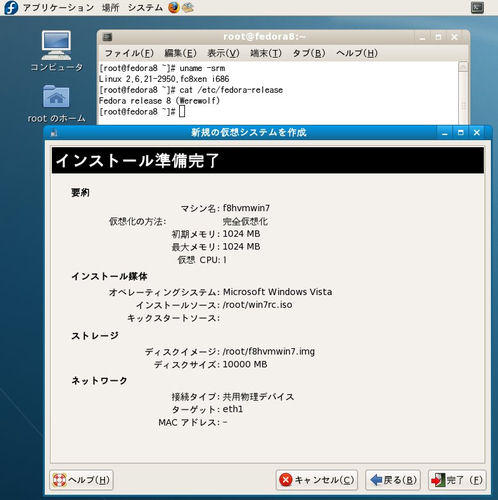Open the システム menu in the top panel
The image size is (498, 500).
(x=145, y=7)
